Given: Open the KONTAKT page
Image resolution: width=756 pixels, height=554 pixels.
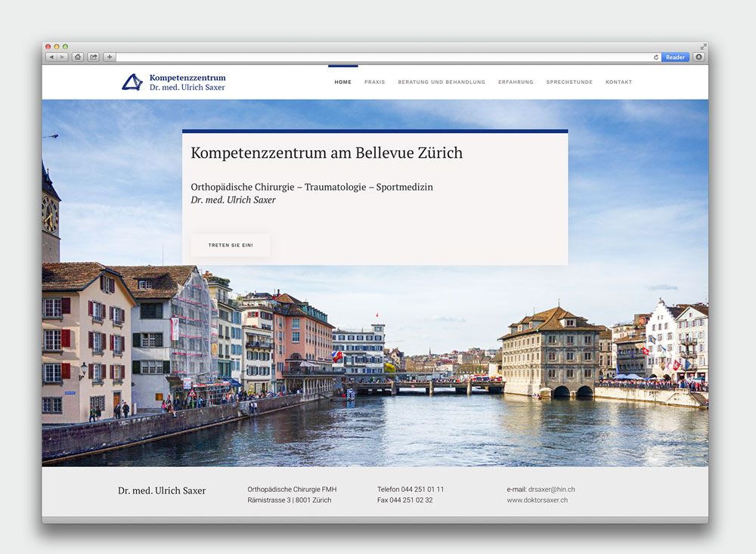Looking at the screenshot, I should [618, 82].
